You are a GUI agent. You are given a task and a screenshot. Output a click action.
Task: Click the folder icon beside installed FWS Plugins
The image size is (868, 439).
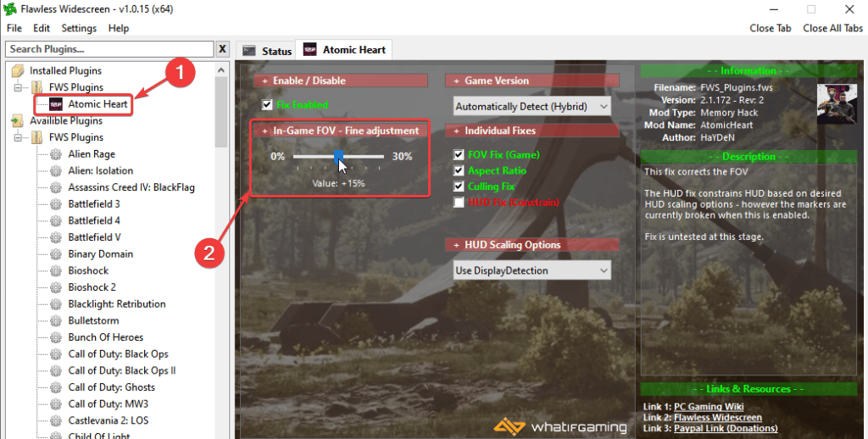pyautogui.click(x=37, y=87)
